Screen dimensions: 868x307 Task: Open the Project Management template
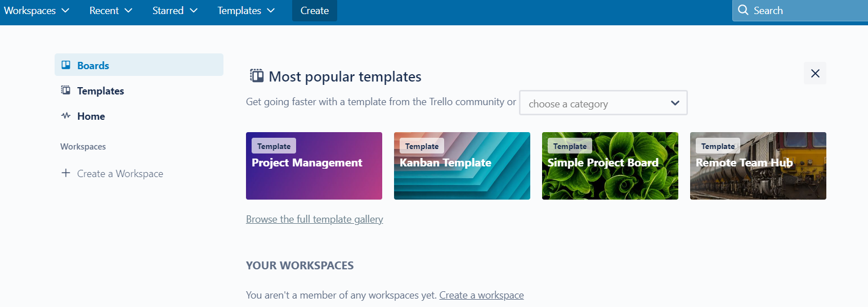314,166
